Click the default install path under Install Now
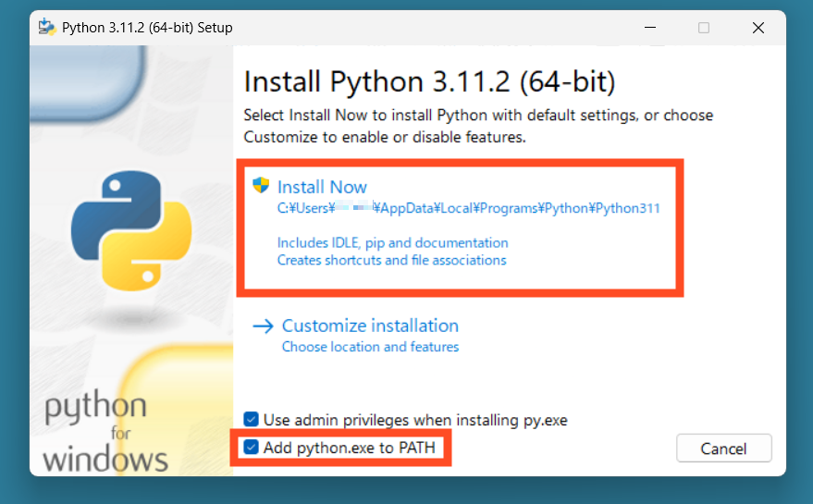The height and width of the screenshot is (504, 813). [468, 208]
